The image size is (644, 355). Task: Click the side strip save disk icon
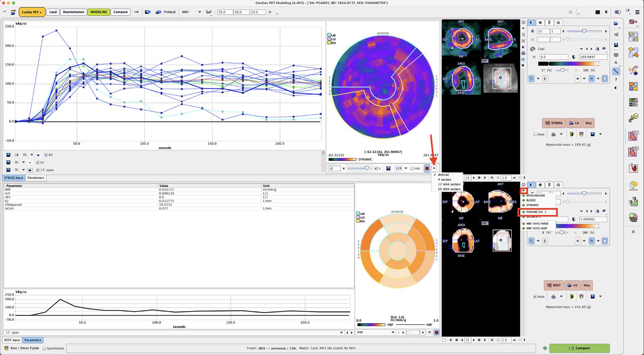point(616,45)
